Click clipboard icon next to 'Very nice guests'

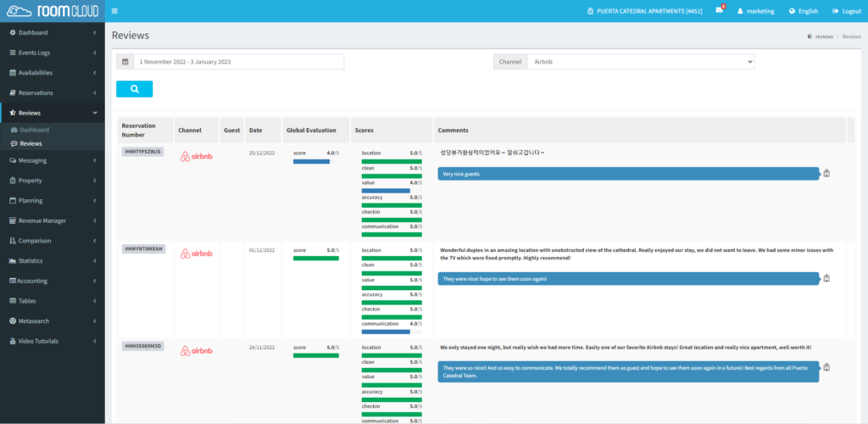pyautogui.click(x=826, y=173)
